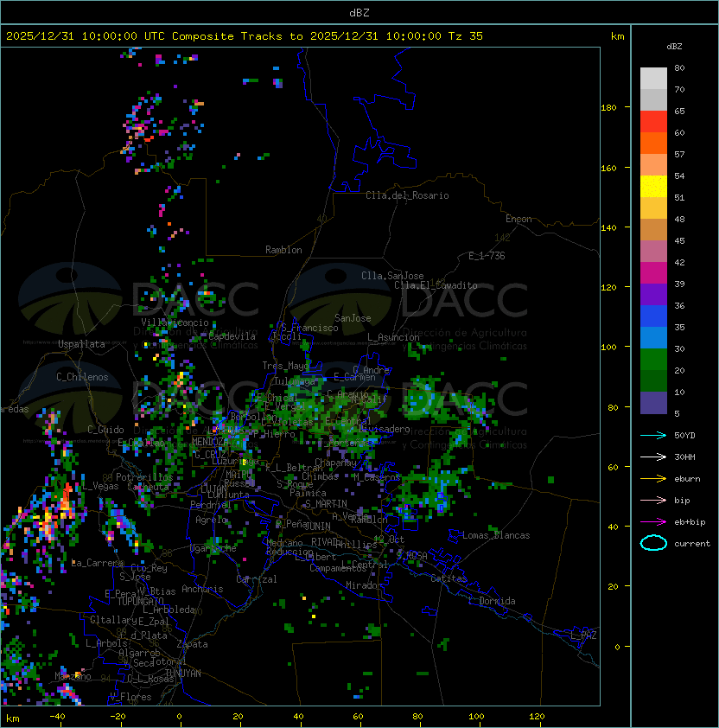Click the 'Anchoris' map label
The height and width of the screenshot is (728, 719).
[202, 589]
